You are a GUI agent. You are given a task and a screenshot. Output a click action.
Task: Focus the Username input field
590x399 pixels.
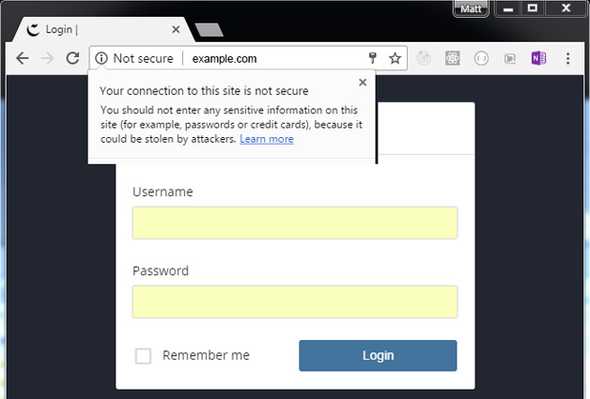click(x=295, y=223)
